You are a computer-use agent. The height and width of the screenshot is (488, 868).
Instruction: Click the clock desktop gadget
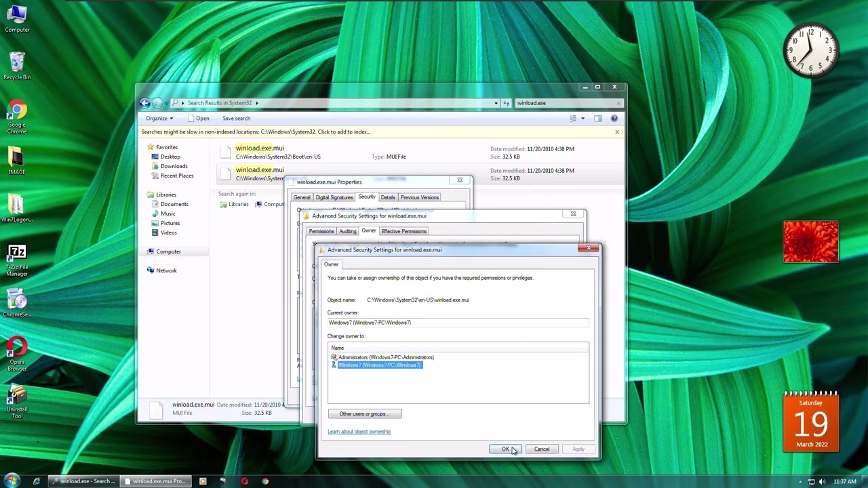point(811,50)
